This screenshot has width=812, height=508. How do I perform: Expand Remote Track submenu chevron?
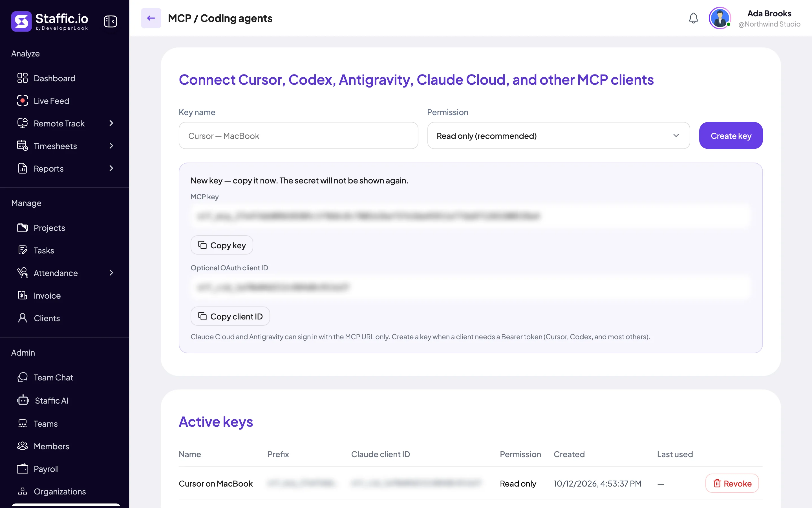111,123
